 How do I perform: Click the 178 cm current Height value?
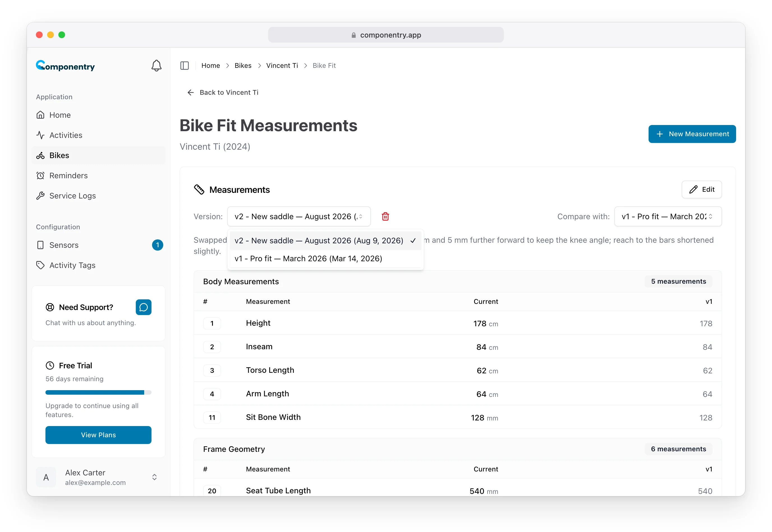485,324
